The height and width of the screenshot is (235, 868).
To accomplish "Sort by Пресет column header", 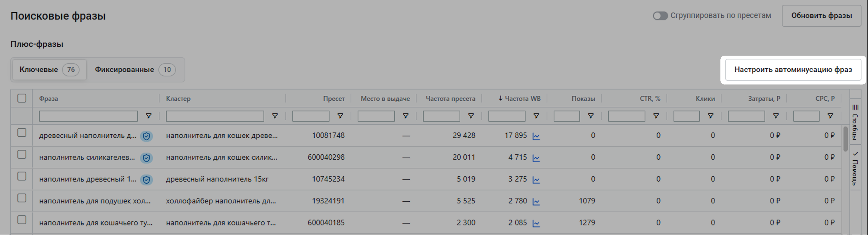I will pos(334,98).
